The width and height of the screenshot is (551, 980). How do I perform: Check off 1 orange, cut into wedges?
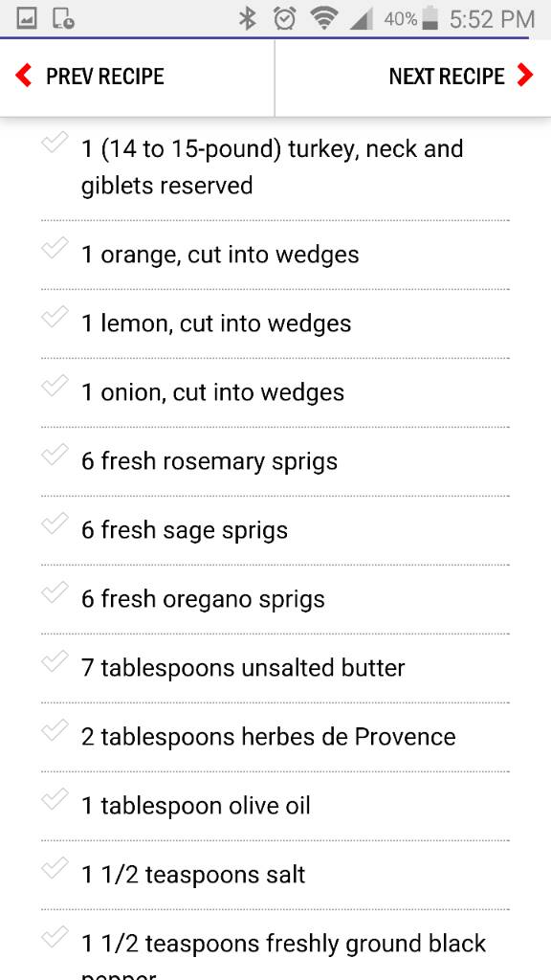55,249
